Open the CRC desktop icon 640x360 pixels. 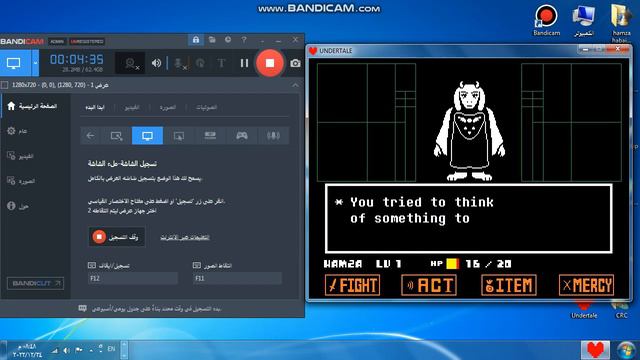pos(621,311)
